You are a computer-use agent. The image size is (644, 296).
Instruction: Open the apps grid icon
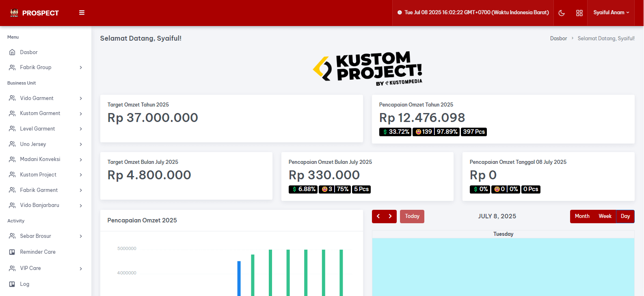(579, 13)
